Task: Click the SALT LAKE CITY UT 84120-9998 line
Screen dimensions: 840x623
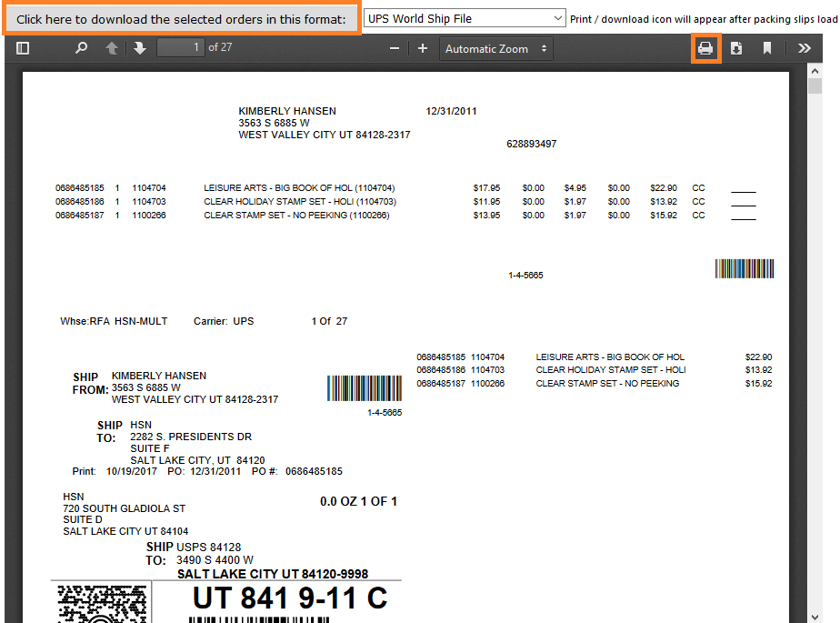Action: pos(273,574)
